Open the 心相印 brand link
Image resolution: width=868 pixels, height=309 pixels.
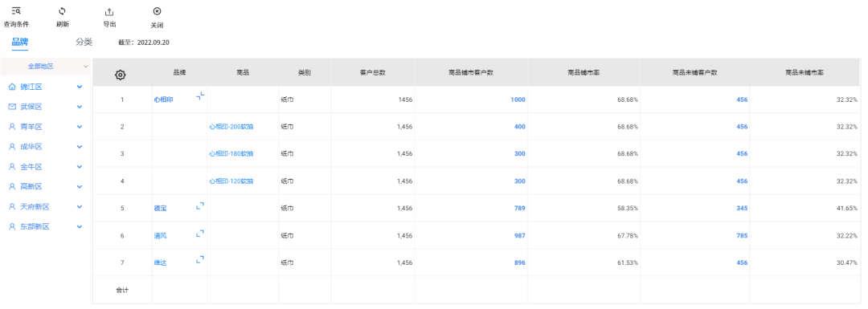(164, 100)
